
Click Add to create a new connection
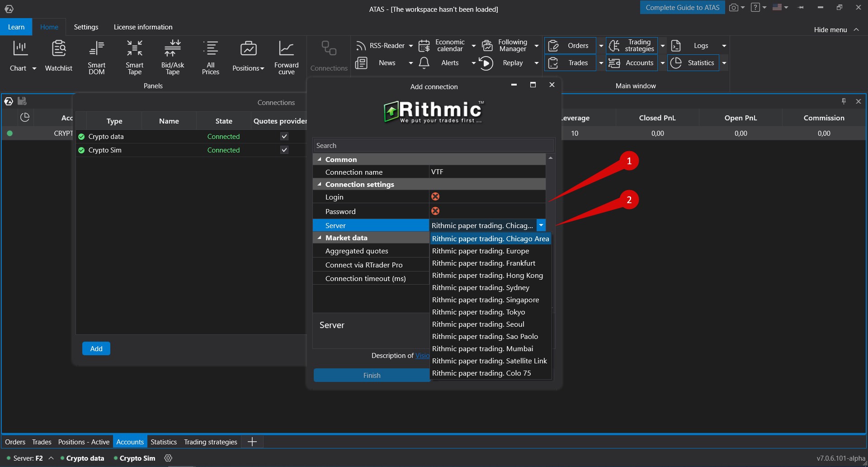pyautogui.click(x=96, y=348)
